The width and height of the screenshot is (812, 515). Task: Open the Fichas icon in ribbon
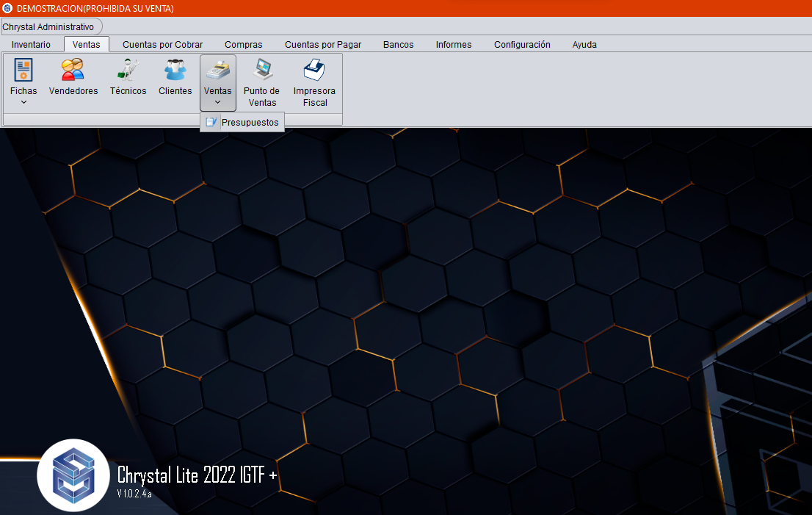point(23,71)
